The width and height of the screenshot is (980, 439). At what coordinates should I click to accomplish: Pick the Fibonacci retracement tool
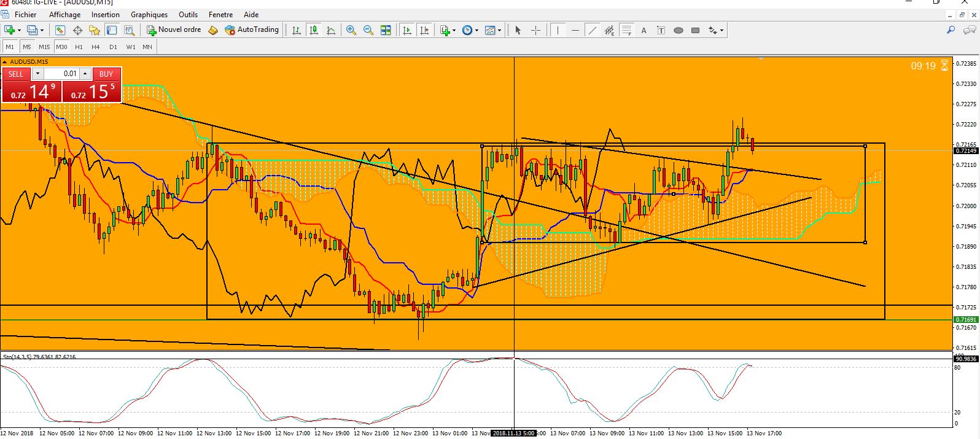(626, 30)
